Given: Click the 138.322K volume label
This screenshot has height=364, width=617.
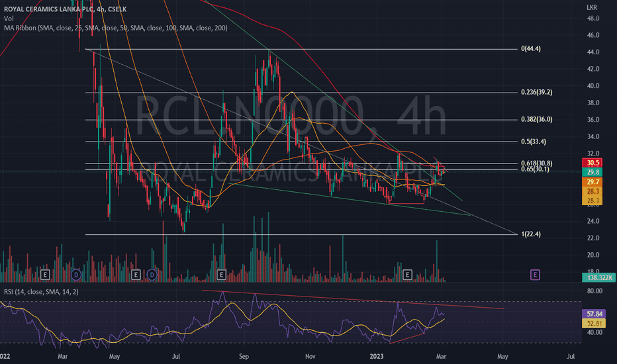Looking at the screenshot, I should (599, 277).
